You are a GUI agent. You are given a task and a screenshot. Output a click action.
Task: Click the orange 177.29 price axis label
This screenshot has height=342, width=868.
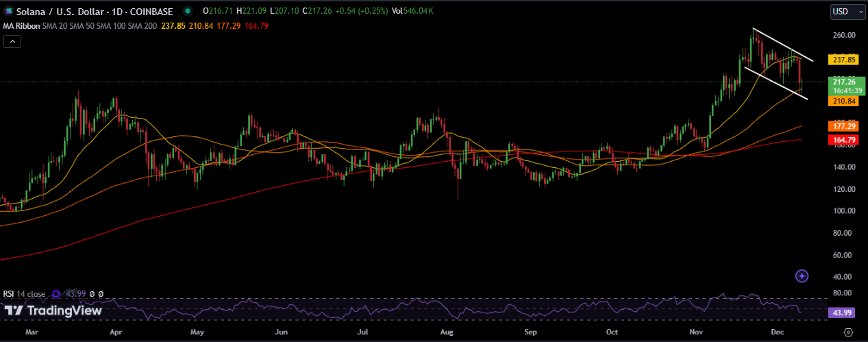[x=844, y=126]
